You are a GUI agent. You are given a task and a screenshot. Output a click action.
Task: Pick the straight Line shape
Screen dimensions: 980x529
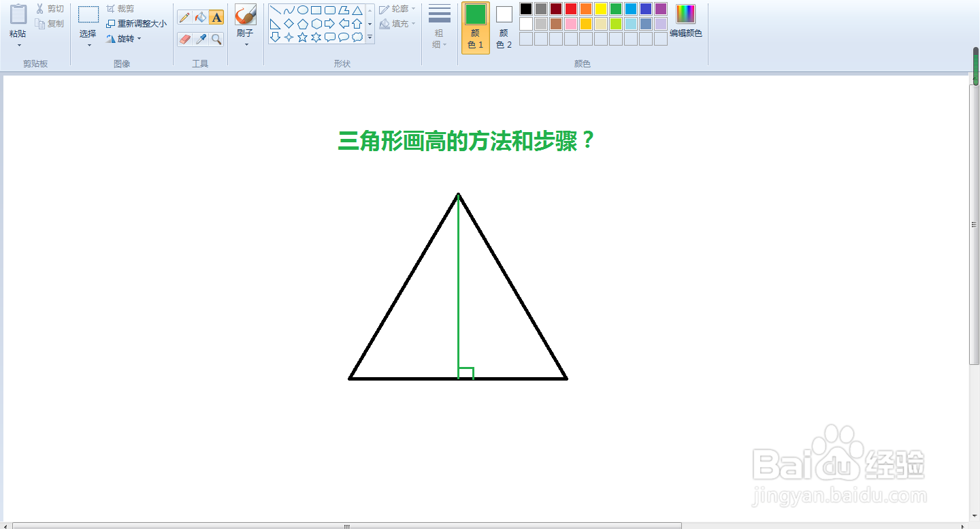[x=275, y=10]
